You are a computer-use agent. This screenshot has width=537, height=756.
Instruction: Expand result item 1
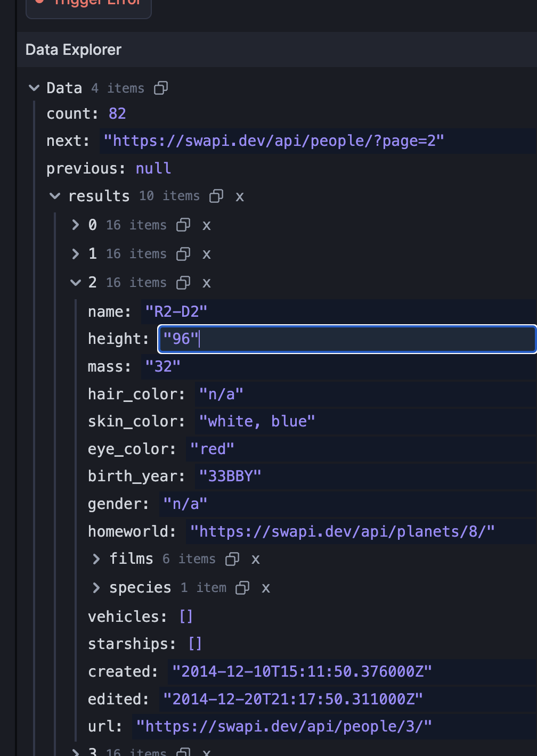tap(76, 254)
